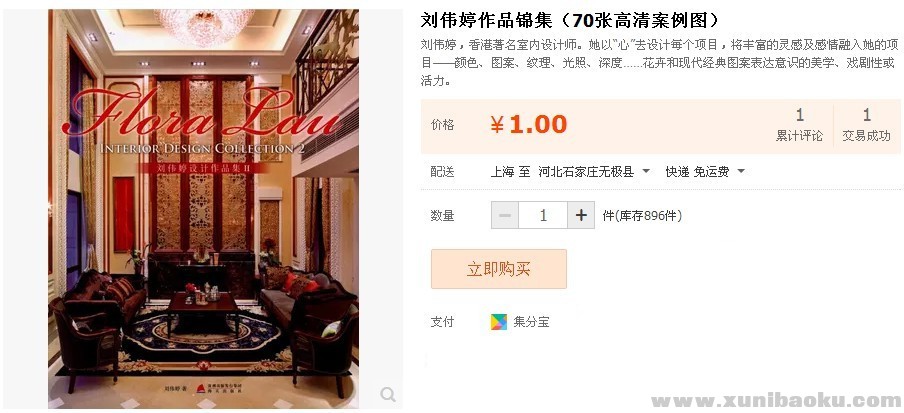The width and height of the screenshot is (904, 413).
Task: Click the www.xunibaoku.com watermark link
Action: point(776,400)
